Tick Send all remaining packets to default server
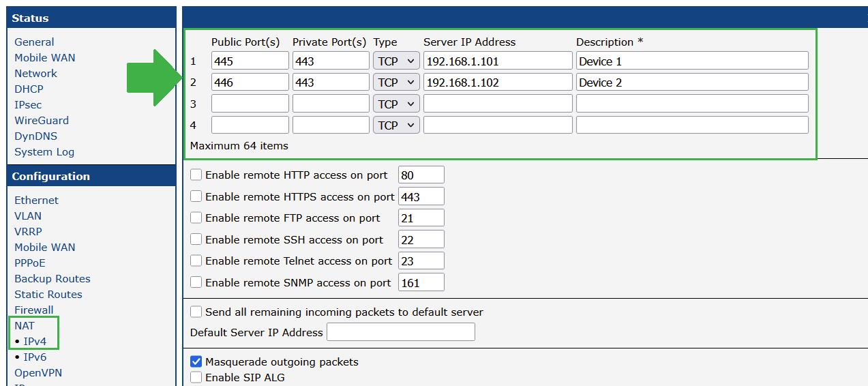The width and height of the screenshot is (868, 386). click(x=196, y=312)
